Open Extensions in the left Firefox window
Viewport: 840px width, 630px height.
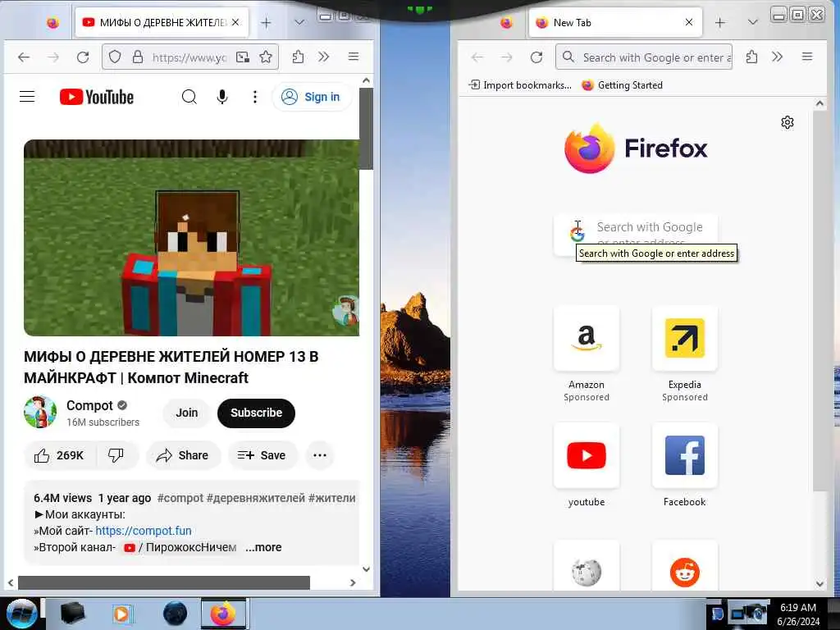(x=299, y=57)
